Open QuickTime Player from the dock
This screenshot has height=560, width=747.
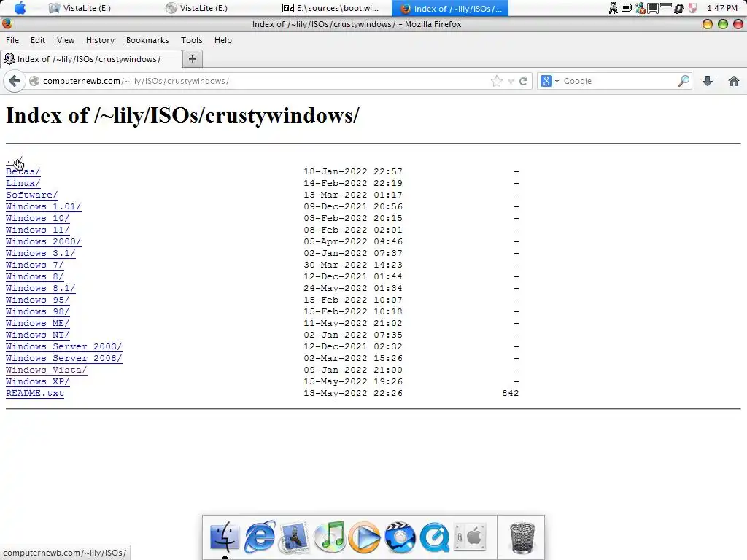[435, 537]
